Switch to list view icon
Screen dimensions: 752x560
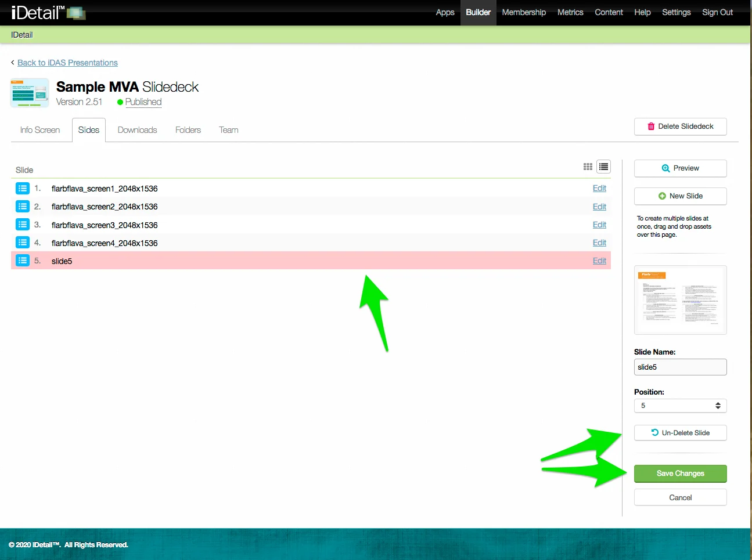click(604, 167)
